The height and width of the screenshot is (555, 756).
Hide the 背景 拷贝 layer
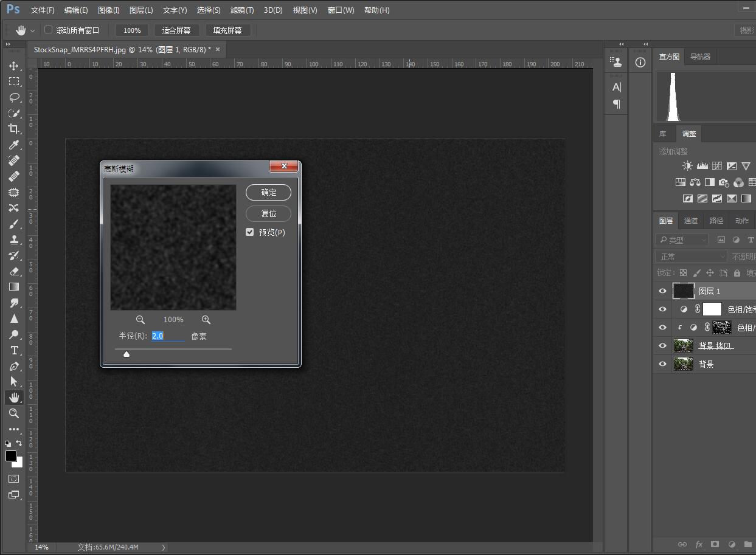point(662,346)
